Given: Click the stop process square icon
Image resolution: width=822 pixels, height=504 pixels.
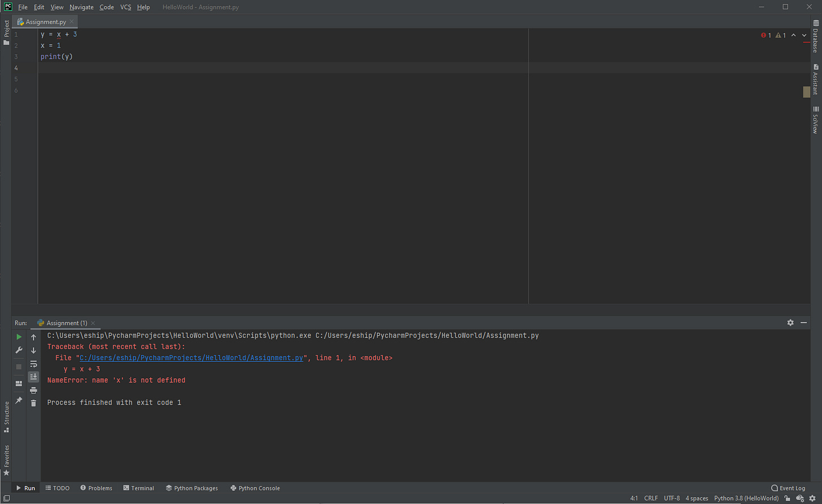Looking at the screenshot, I should click(19, 367).
